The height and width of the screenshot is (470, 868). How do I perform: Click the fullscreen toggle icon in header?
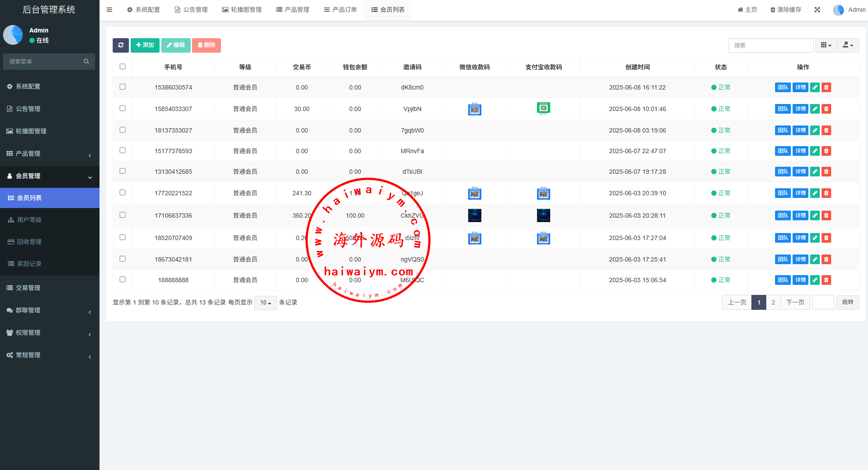pos(817,10)
